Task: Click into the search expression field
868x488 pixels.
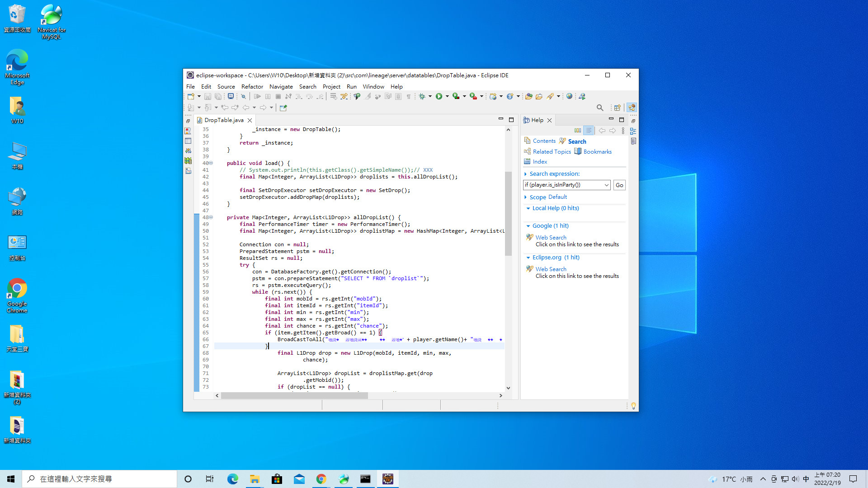Action: click(x=563, y=185)
